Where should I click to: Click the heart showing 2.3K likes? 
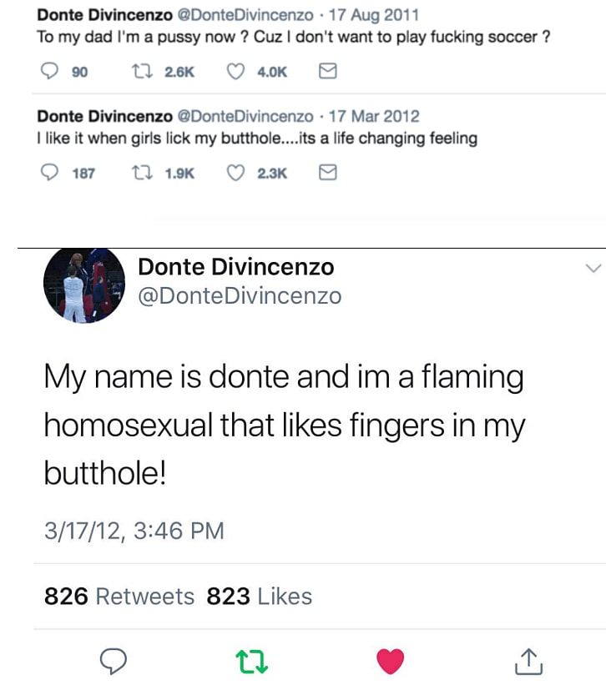coord(236,174)
